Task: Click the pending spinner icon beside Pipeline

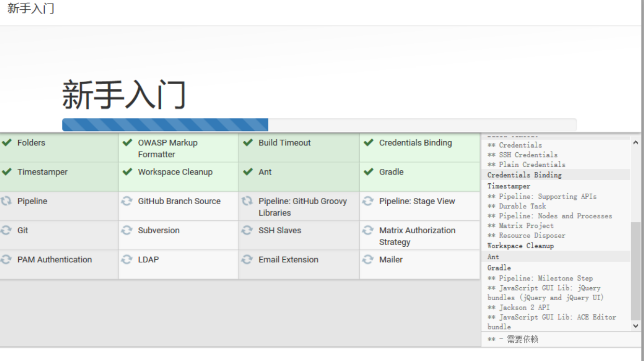Action: pyautogui.click(x=6, y=201)
